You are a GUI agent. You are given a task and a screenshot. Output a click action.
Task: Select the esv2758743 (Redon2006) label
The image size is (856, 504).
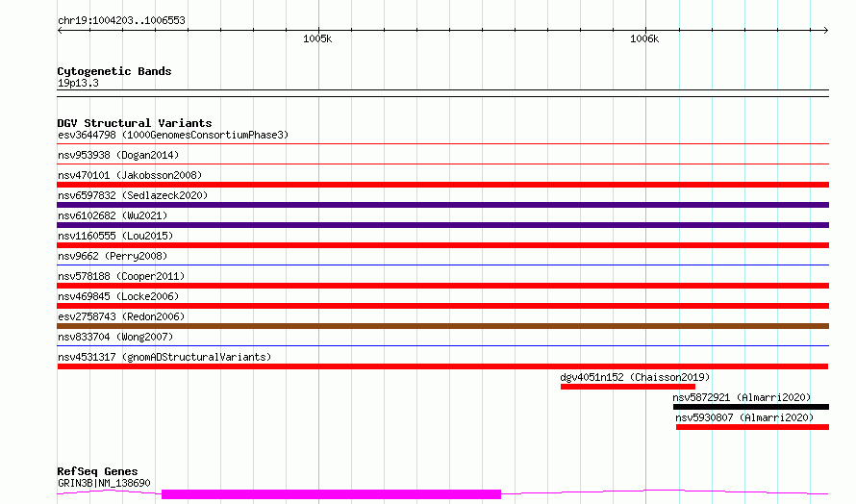pyautogui.click(x=121, y=316)
